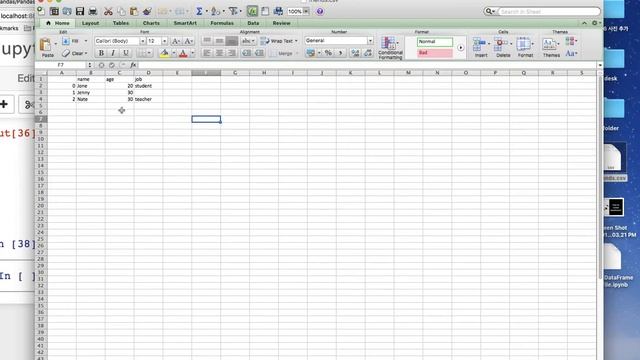Open the zoom percentage dropdown
Viewport: 640px width, 360px height.
click(x=306, y=11)
